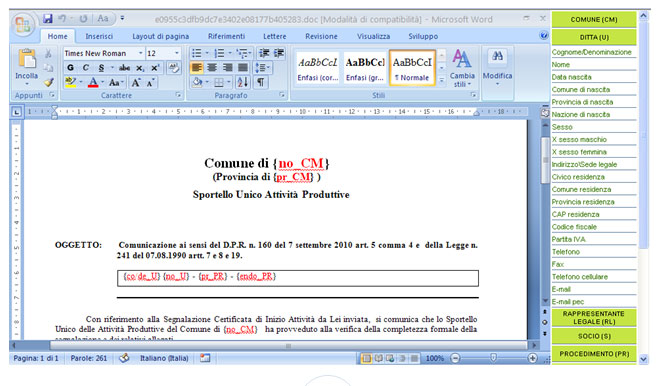Select the Format Painter brush icon

[x=49, y=82]
